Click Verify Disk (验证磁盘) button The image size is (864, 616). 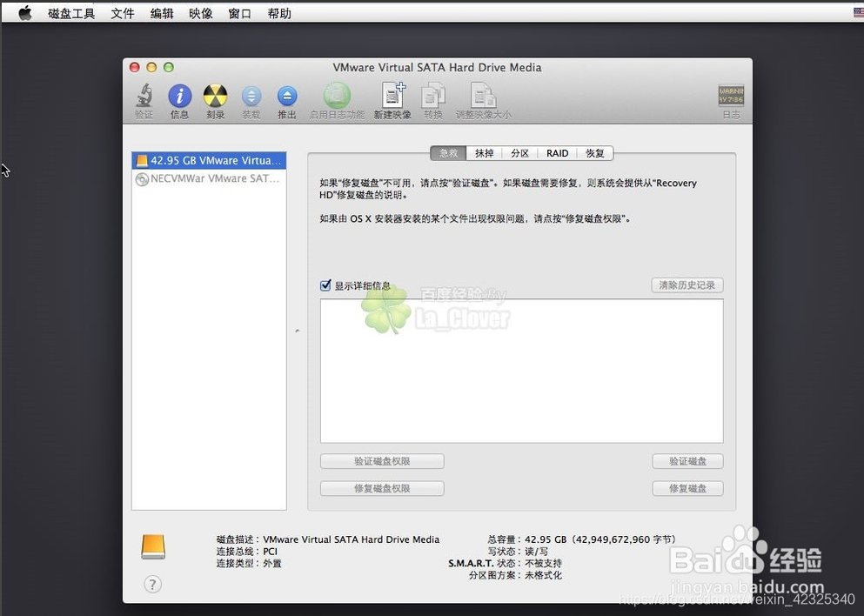(x=687, y=461)
